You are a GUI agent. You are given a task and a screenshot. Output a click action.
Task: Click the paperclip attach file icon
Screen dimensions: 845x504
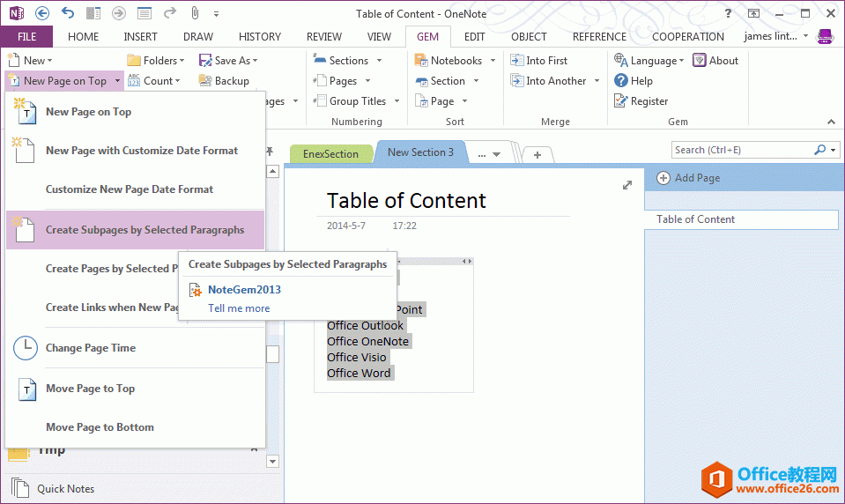click(x=195, y=13)
